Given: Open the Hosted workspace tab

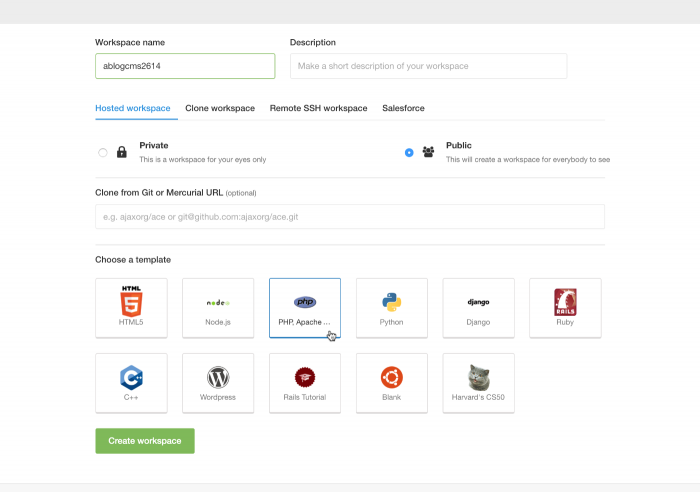Looking at the screenshot, I should click(133, 108).
